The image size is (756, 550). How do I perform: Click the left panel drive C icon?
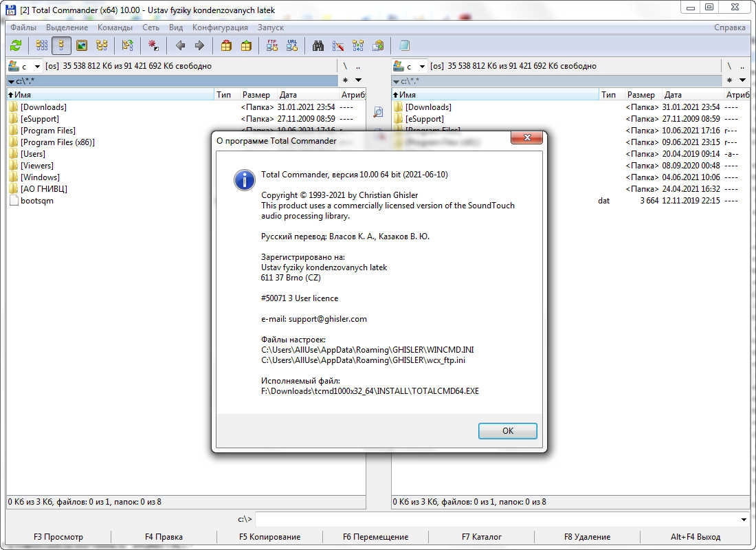(14, 65)
